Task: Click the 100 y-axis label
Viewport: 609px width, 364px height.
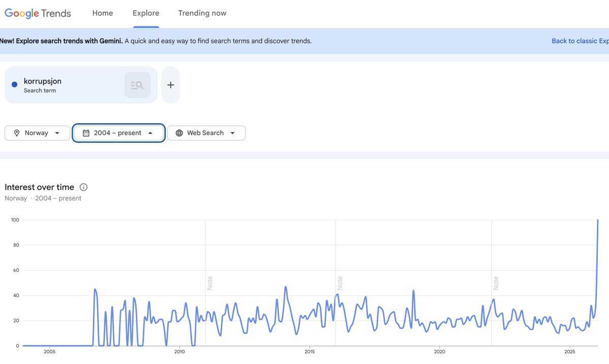Action: 15,220
